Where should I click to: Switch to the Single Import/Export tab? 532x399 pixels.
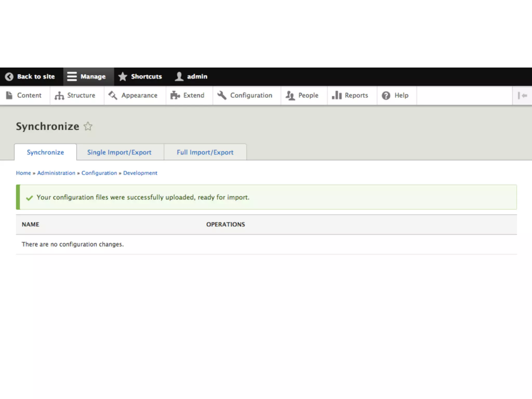[119, 152]
